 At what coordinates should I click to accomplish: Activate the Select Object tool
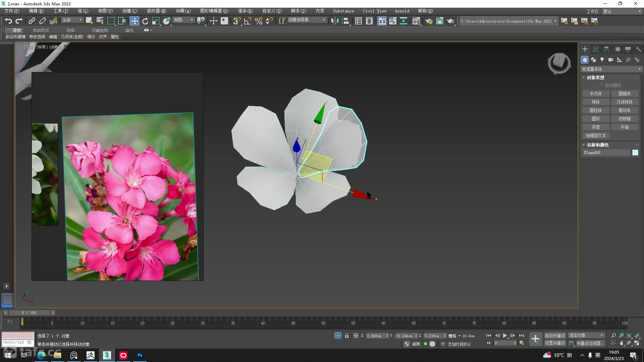[89, 21]
